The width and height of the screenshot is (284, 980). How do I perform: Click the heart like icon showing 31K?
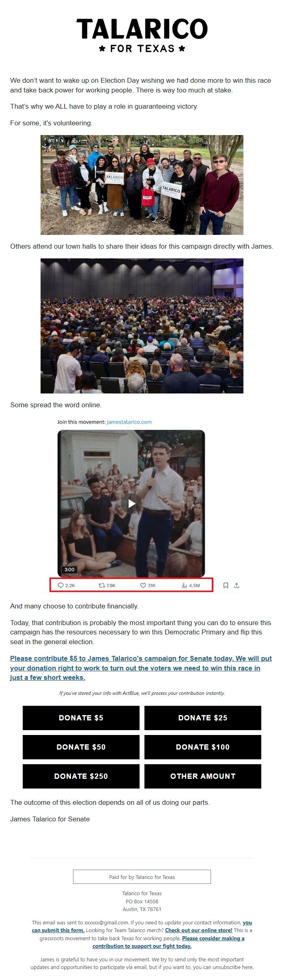[x=143, y=585]
